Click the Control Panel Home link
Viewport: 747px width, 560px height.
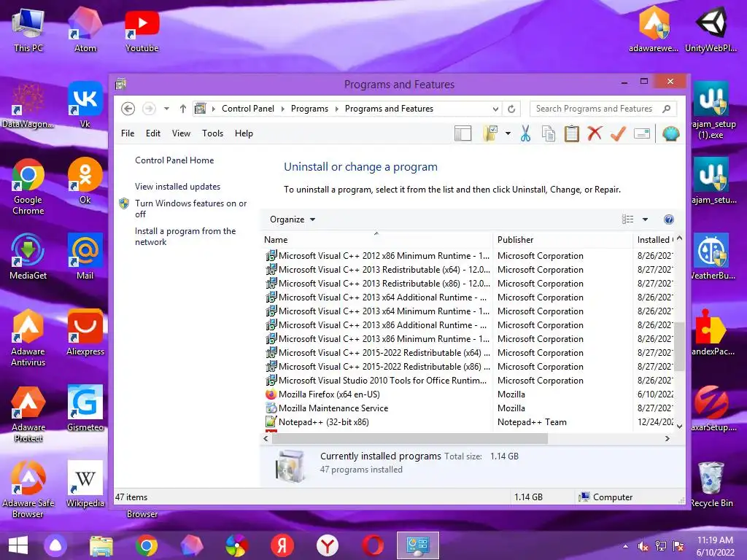[174, 160]
